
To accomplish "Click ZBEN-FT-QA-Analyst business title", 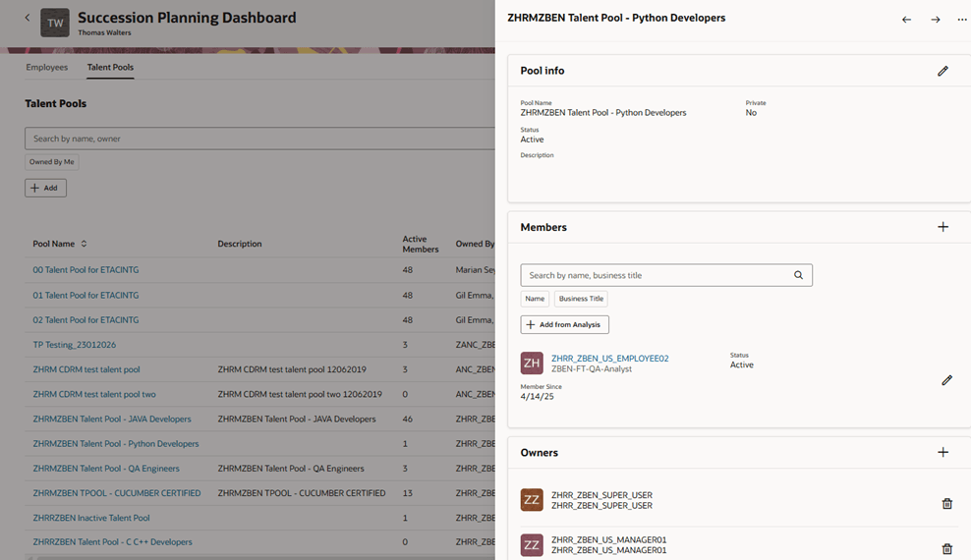I will click(x=592, y=368).
